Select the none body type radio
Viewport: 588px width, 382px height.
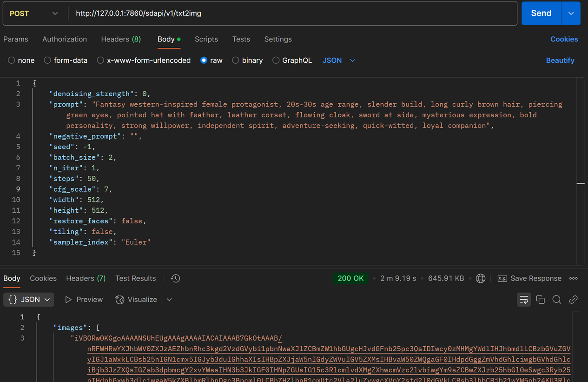(12, 60)
